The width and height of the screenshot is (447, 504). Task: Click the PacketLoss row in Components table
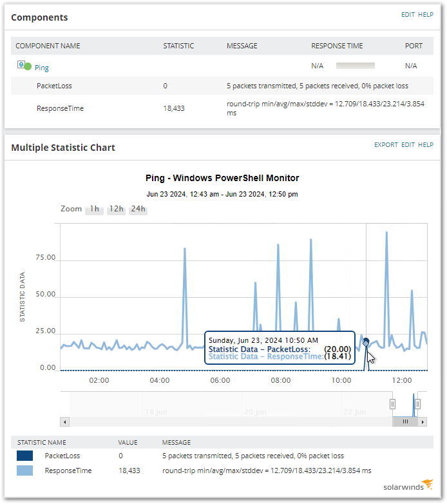tap(222, 86)
